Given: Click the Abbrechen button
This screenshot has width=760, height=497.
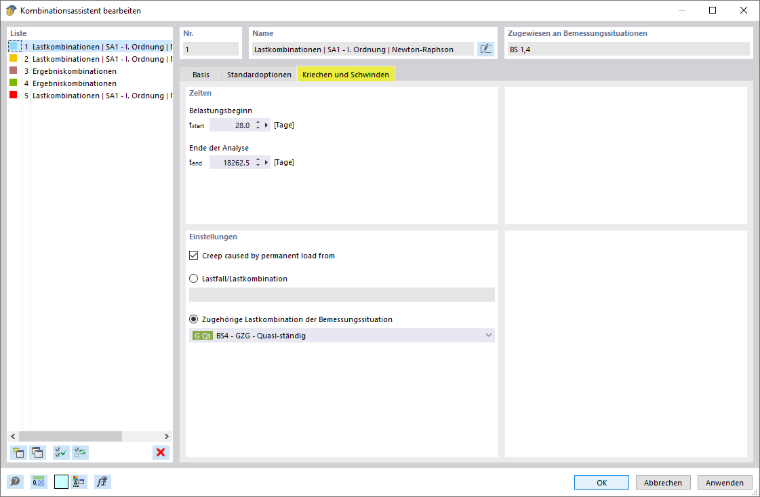Looking at the screenshot, I should pos(663,482).
